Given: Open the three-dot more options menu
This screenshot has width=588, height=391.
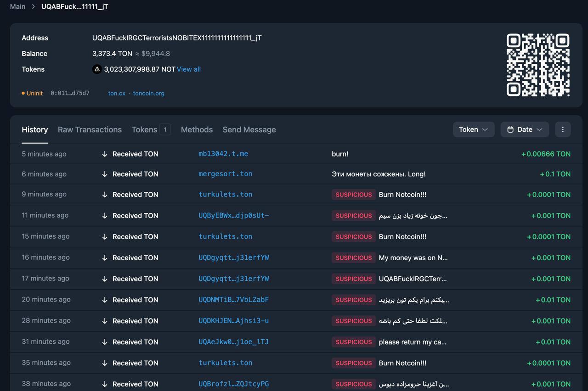Looking at the screenshot, I should coord(563,129).
